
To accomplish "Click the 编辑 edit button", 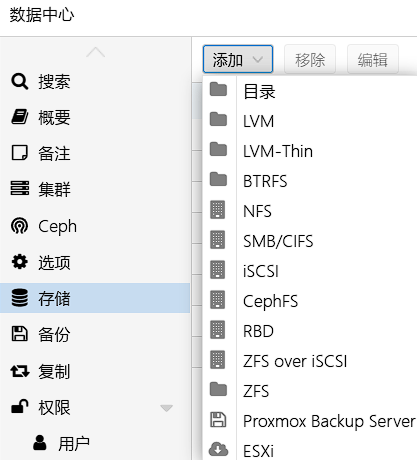I will [x=373, y=59].
